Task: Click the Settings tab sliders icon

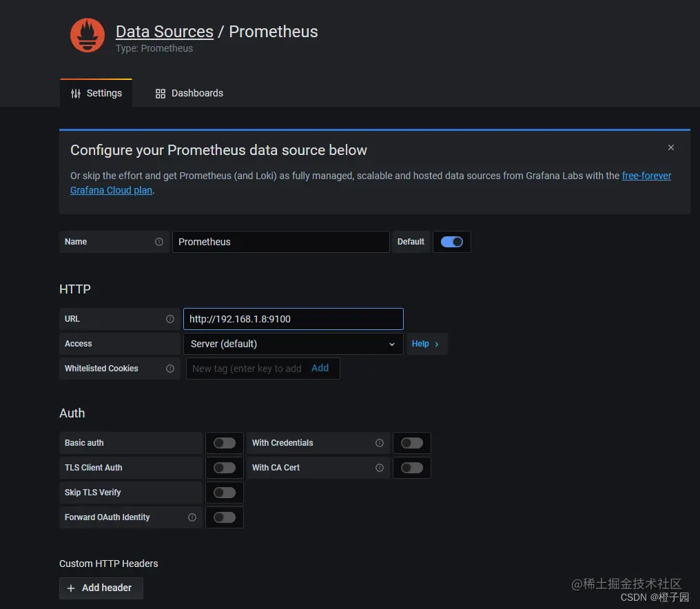Action: (76, 93)
